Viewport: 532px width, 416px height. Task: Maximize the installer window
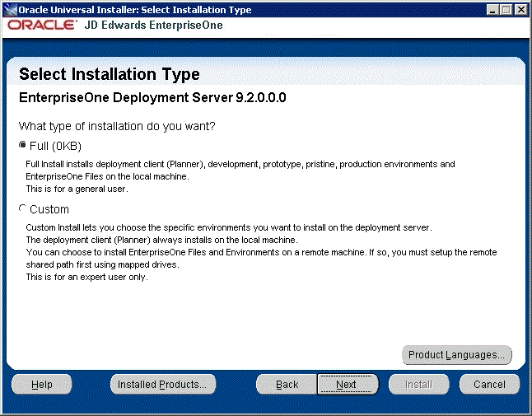[506, 10]
